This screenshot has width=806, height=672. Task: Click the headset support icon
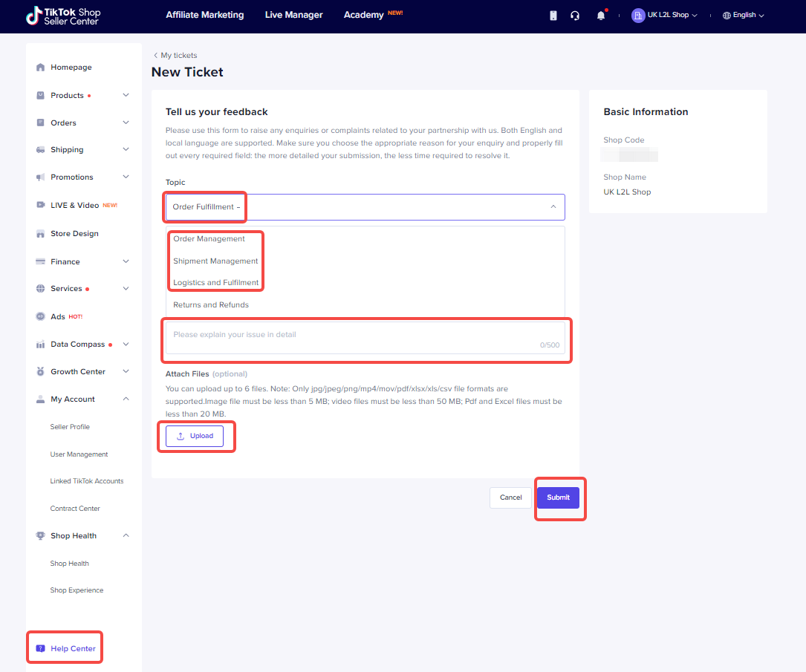[575, 15]
